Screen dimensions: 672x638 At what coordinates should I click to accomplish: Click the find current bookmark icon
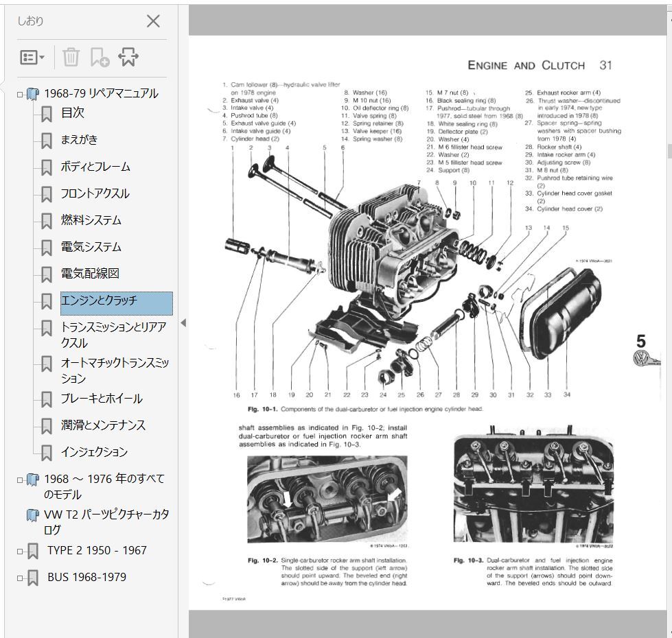coord(128,57)
